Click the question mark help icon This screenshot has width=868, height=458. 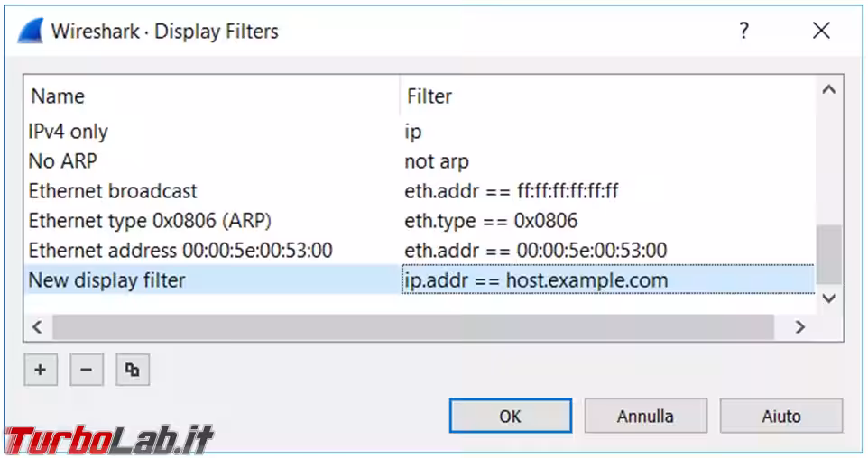click(x=743, y=32)
